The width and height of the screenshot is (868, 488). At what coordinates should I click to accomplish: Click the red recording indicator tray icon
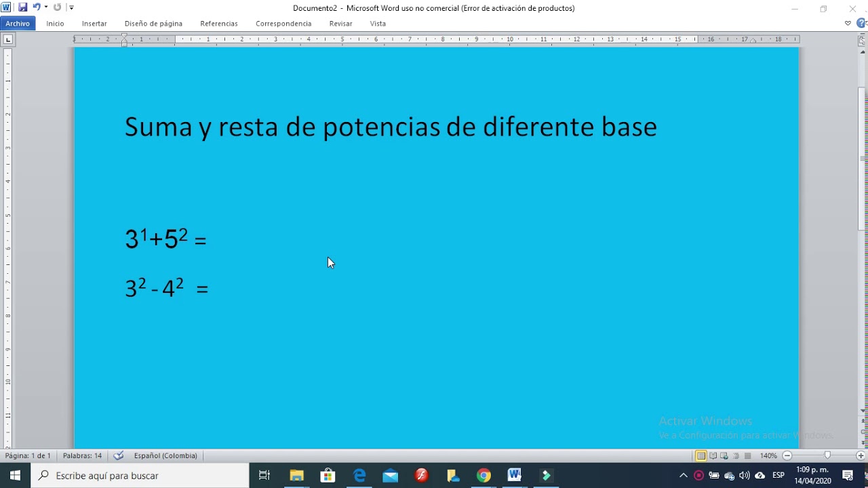click(x=698, y=475)
